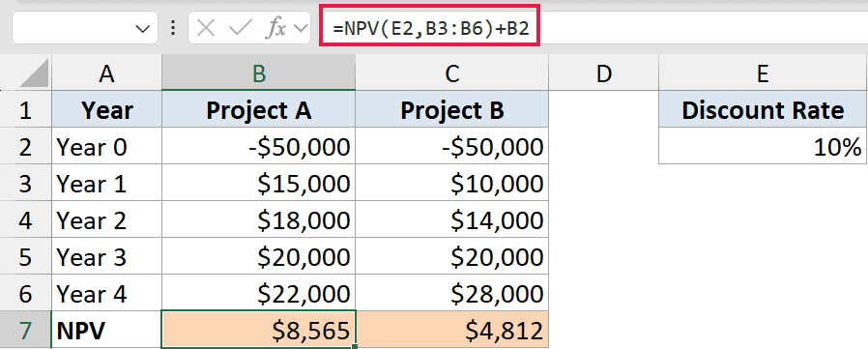This screenshot has height=349, width=868.
Task: Select the 10% discount rate cell
Action: tap(763, 147)
